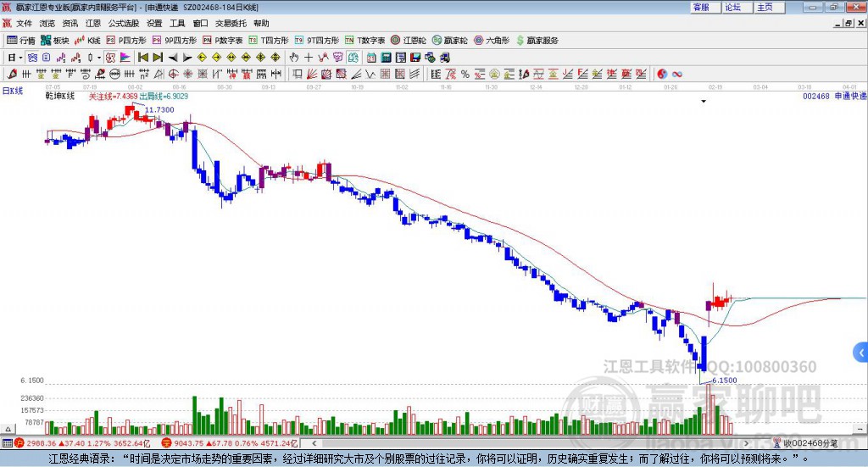Toggle the pressed red 权 button

click(111, 58)
